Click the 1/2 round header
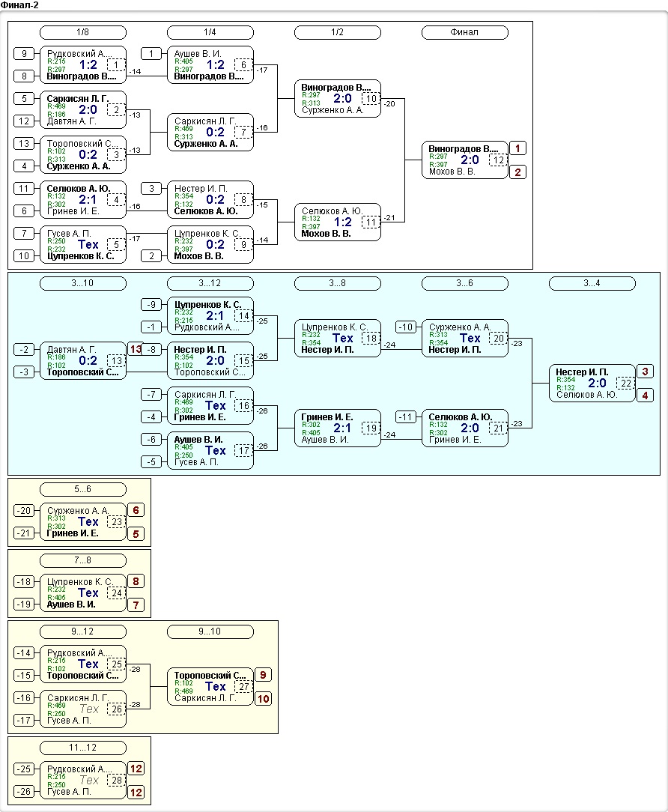The height and width of the screenshot is (812, 668). tap(338, 32)
